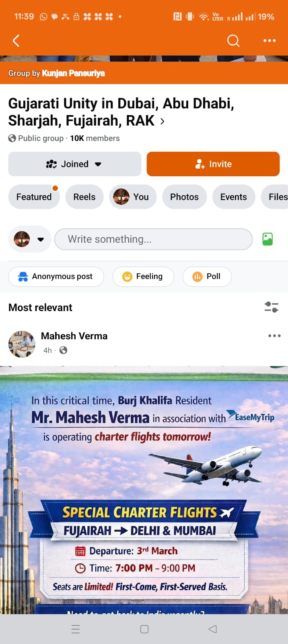288x644 pixels.
Task: Open Mahesh Verma's profile picture
Action: [22, 344]
